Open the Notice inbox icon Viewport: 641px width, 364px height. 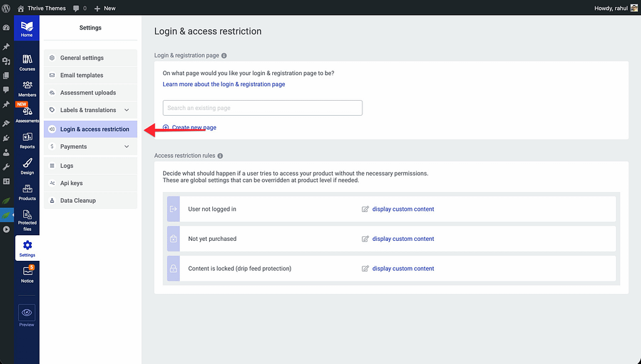tap(27, 273)
